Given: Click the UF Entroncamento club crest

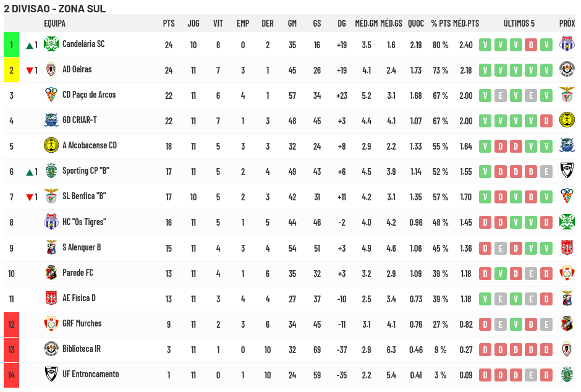Looking at the screenshot, I should click(51, 374).
